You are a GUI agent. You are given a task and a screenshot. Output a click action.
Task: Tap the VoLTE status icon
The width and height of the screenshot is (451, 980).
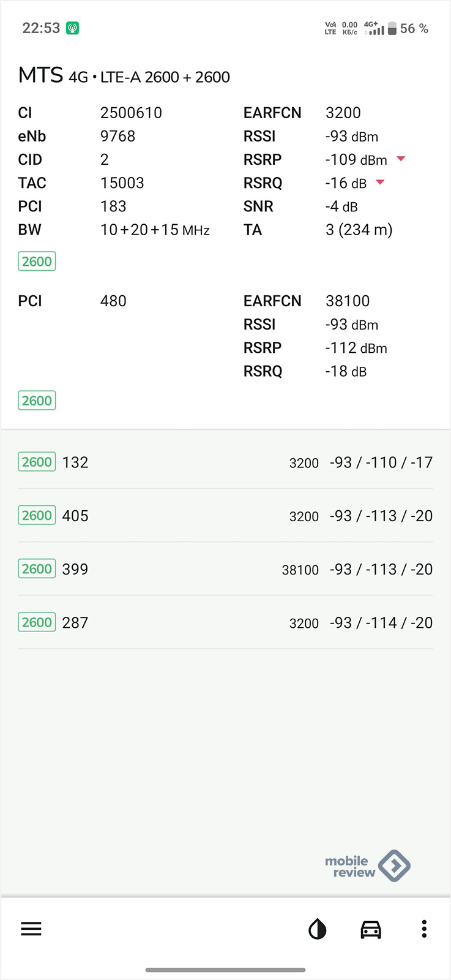click(330, 28)
